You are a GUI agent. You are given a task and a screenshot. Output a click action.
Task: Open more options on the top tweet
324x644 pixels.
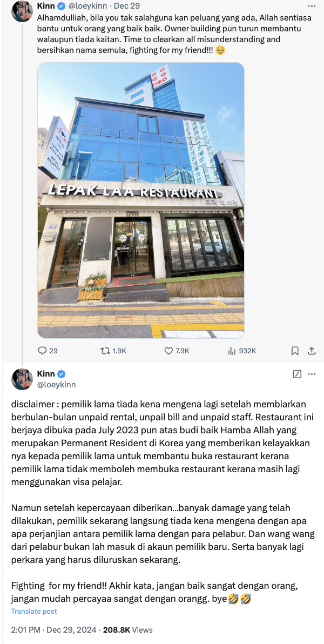312,6
